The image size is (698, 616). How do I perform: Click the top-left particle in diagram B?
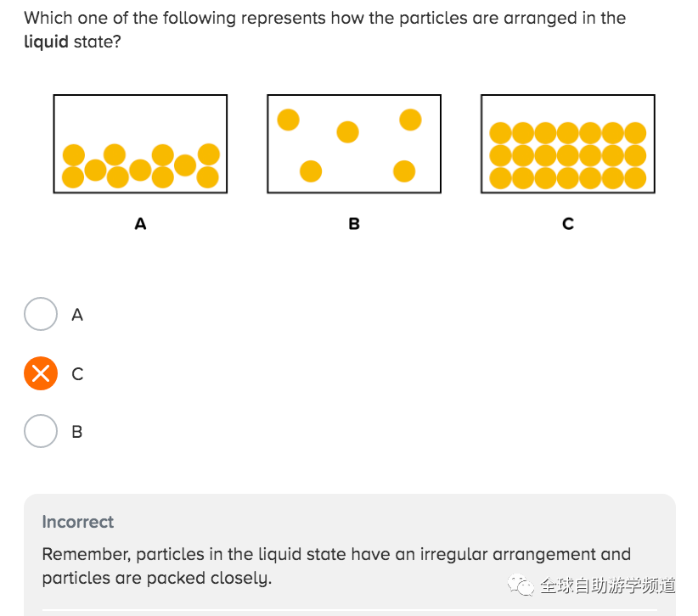pos(288,120)
